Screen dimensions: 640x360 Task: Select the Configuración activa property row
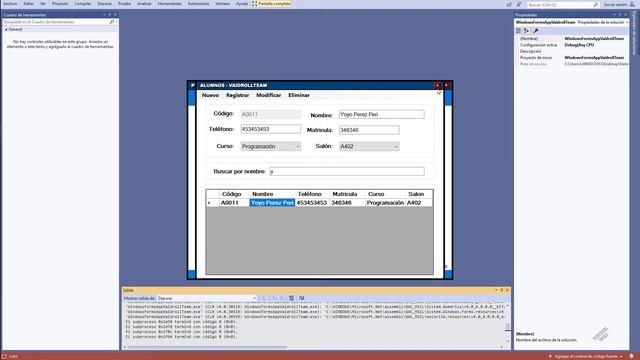pyautogui.click(x=571, y=45)
